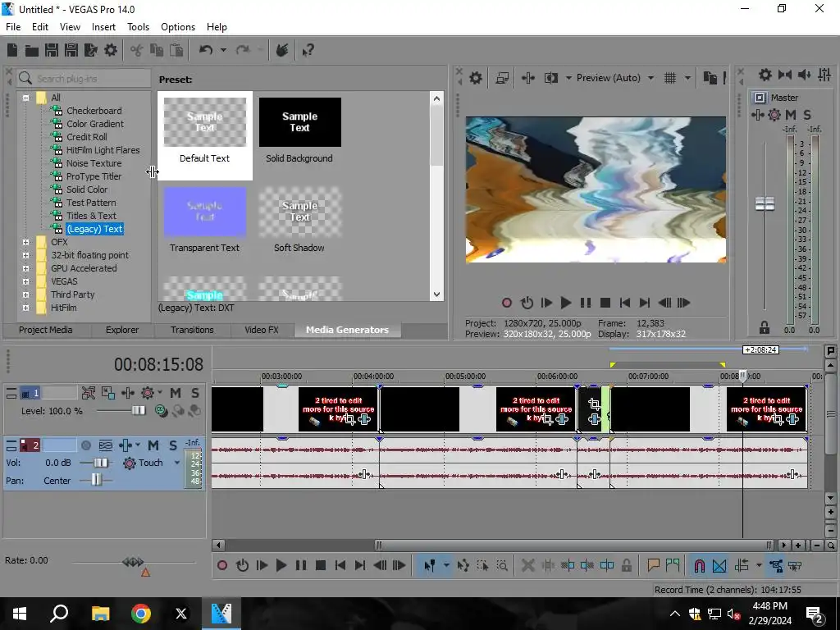This screenshot has height=630, width=840.
Task: Collapse the All folder in plug-in tree
Action: click(x=25, y=98)
